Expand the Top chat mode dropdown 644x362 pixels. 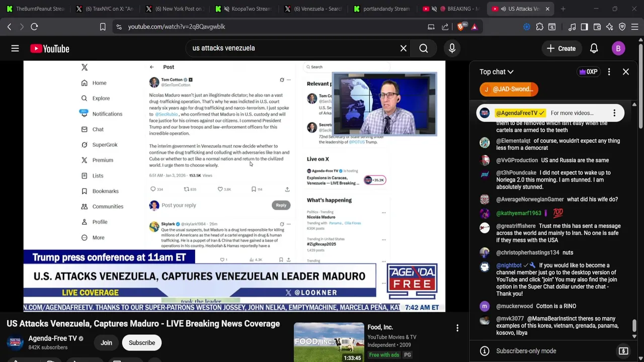coord(496,72)
